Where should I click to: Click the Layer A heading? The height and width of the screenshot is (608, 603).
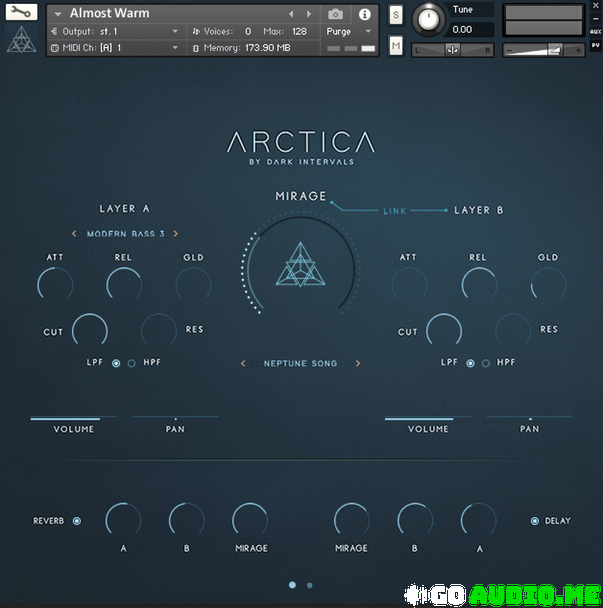tap(124, 209)
